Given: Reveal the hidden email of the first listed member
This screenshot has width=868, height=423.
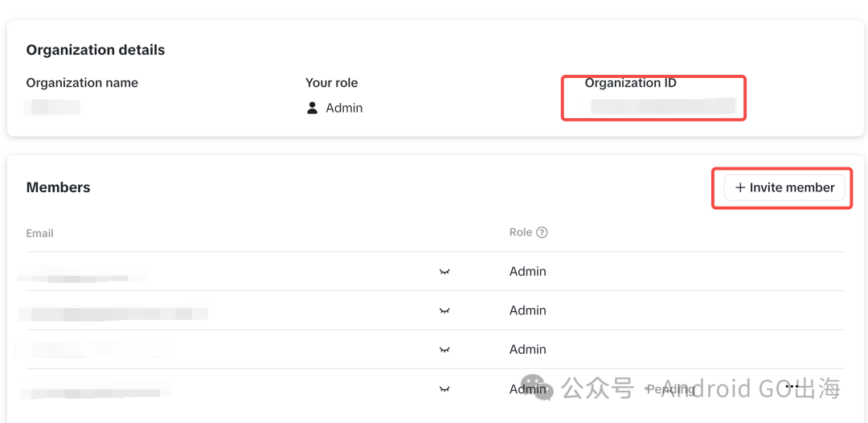Looking at the screenshot, I should [444, 271].
